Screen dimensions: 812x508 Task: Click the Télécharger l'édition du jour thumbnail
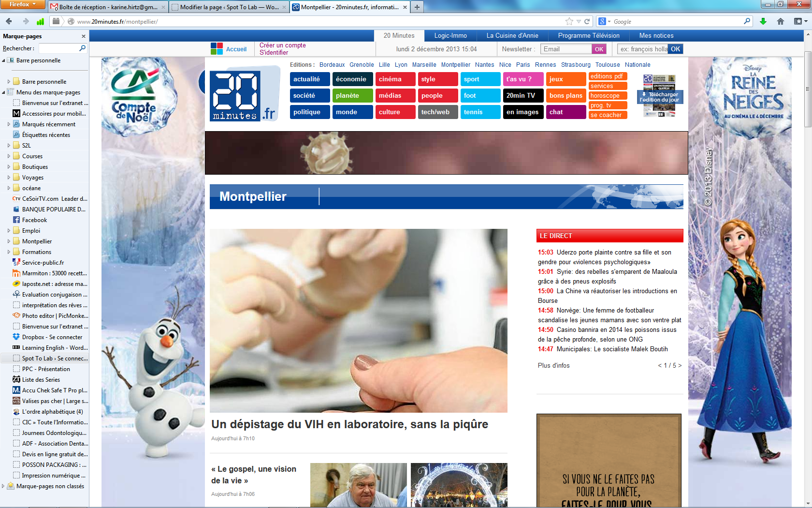coord(660,96)
